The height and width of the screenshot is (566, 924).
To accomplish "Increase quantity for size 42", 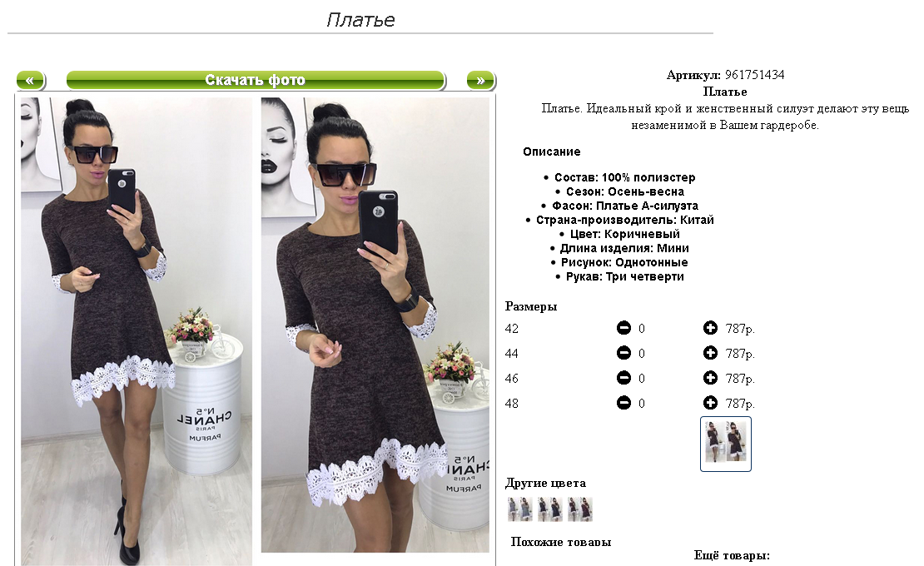I will [710, 328].
